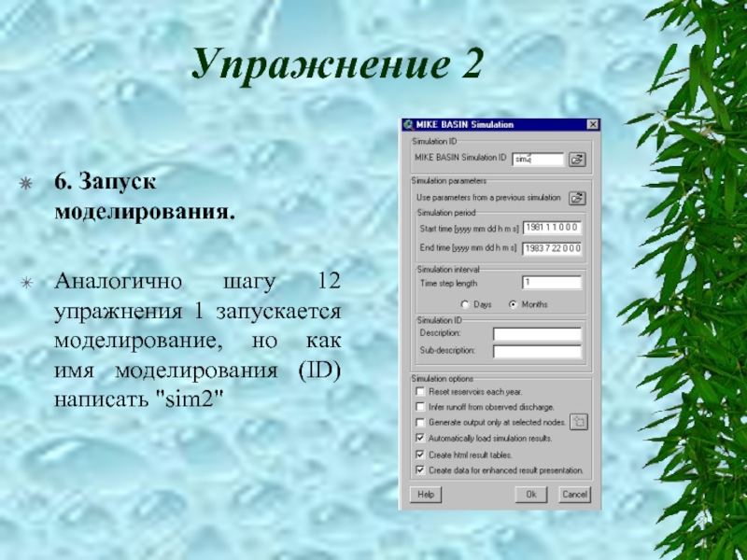Select the Months interval radio button
The height and width of the screenshot is (560, 747).
513,304
